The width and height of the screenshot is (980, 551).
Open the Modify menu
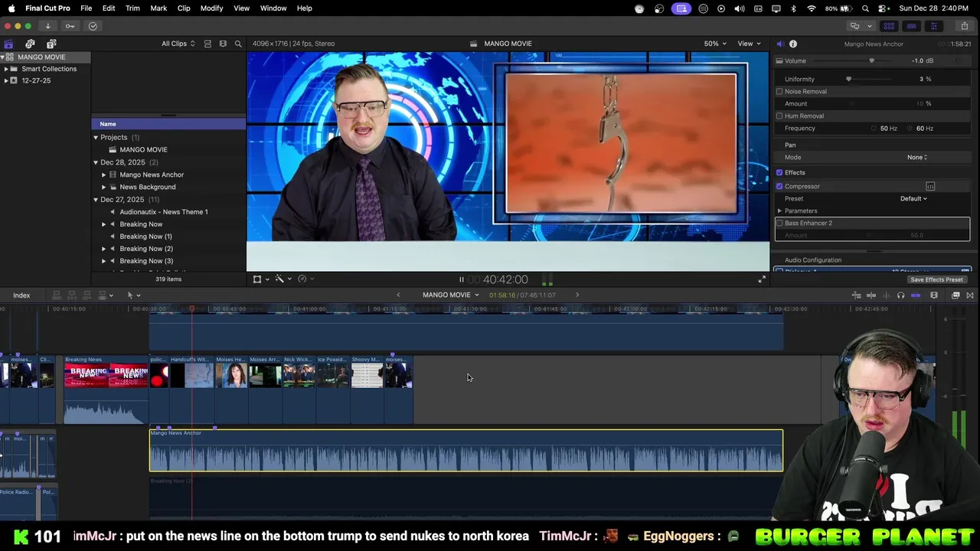[211, 8]
